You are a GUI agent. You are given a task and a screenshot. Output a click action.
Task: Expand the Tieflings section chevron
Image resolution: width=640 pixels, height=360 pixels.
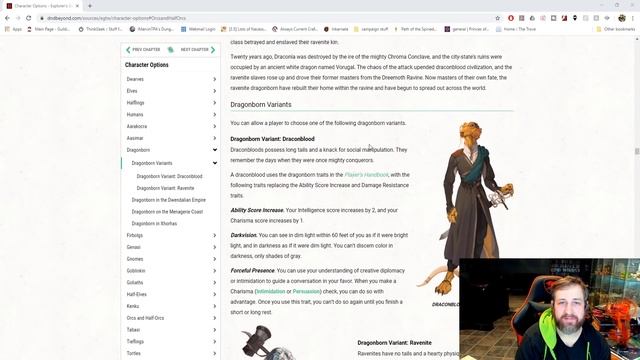[214, 342]
